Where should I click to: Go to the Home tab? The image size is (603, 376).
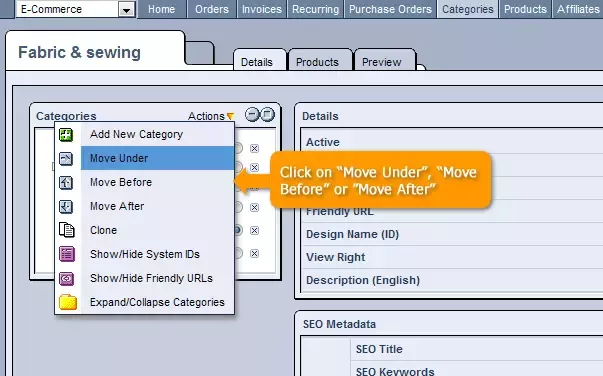pyautogui.click(x=162, y=9)
